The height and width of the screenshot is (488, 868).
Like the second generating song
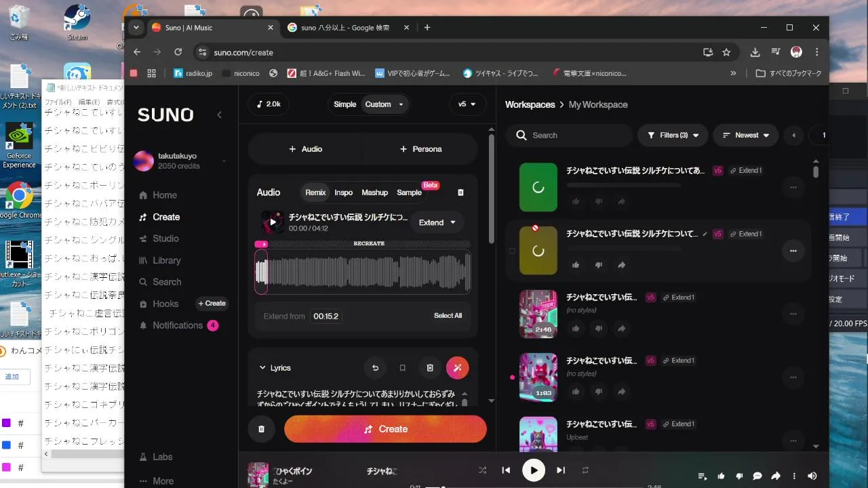coord(576,265)
